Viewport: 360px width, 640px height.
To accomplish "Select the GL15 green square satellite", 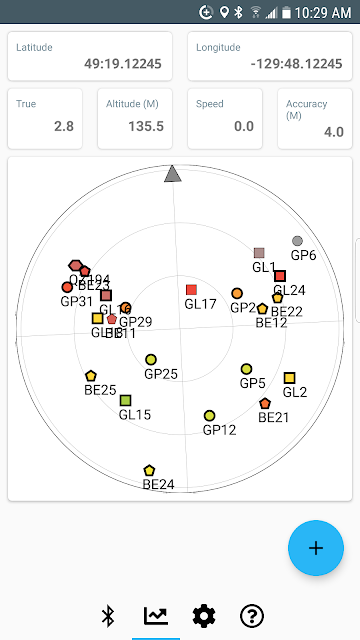I will 126,400.
